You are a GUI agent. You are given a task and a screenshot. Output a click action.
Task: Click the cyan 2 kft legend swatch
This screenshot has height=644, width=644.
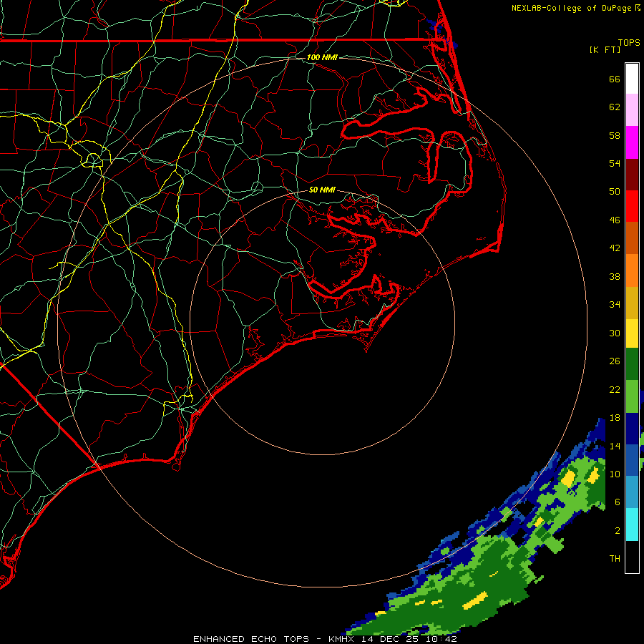(x=632, y=525)
